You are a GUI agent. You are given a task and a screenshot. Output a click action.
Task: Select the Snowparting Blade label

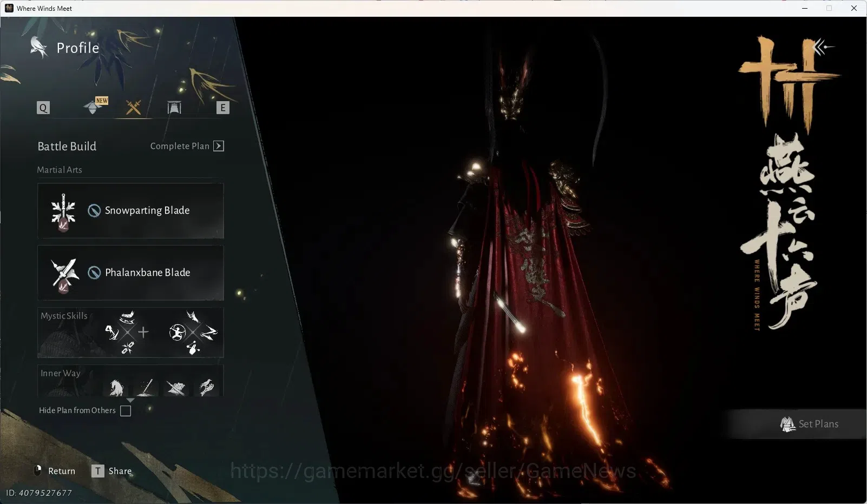point(147,210)
